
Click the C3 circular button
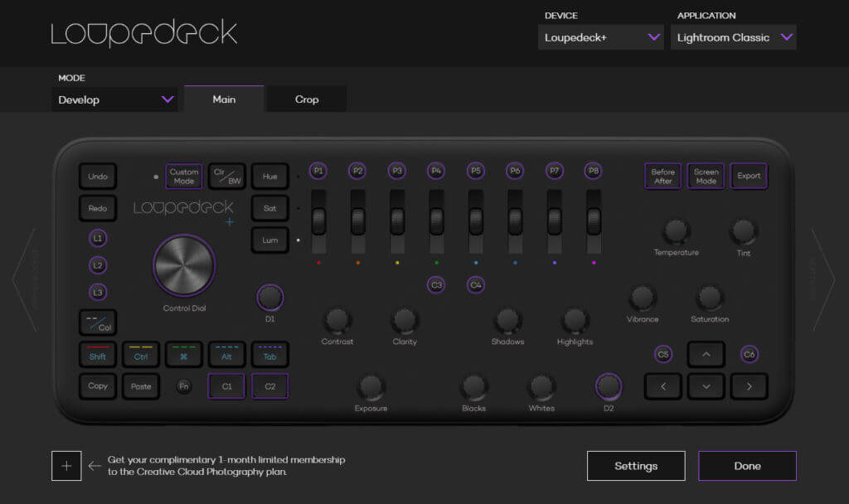coord(436,285)
